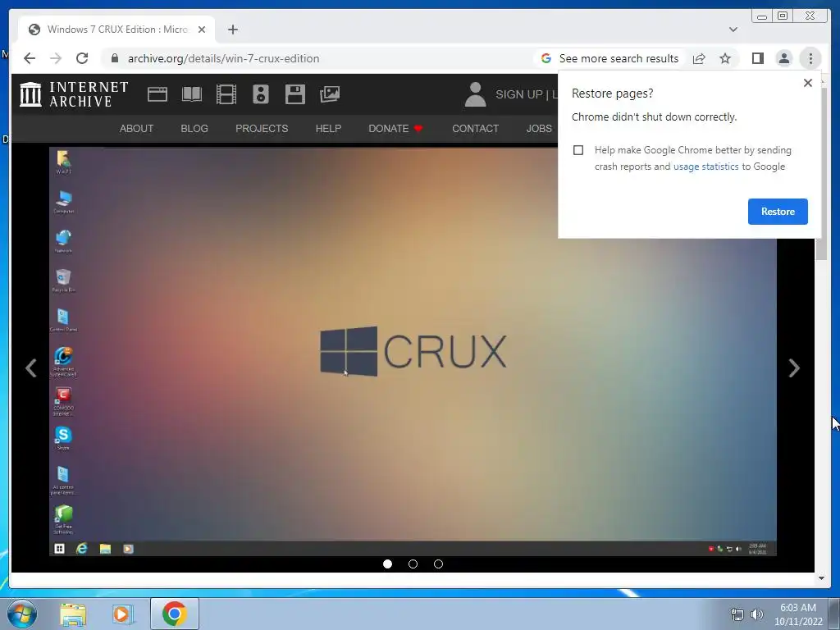840x630 pixels.
Task: Click the Chrome taskbar icon
Action: click(x=175, y=614)
